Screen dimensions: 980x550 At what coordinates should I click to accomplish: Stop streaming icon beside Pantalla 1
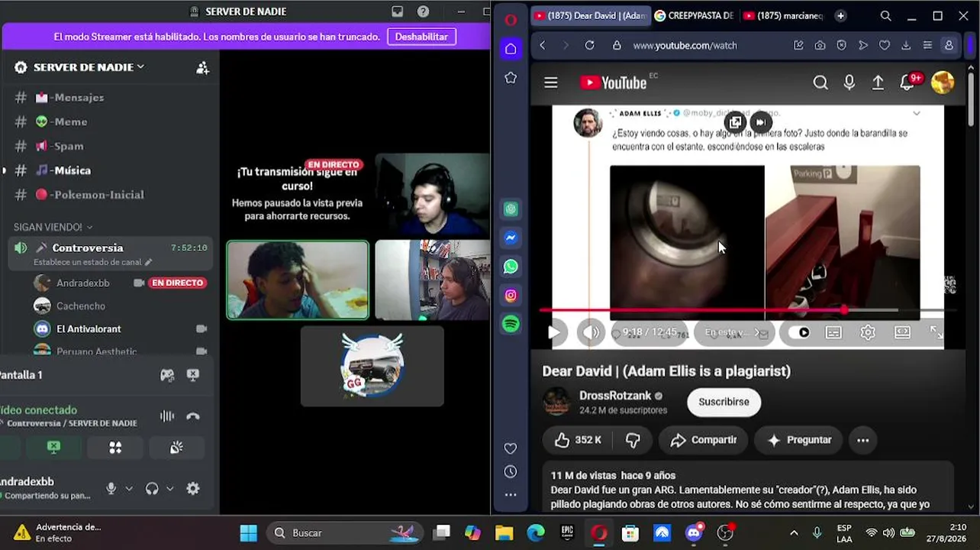click(193, 375)
